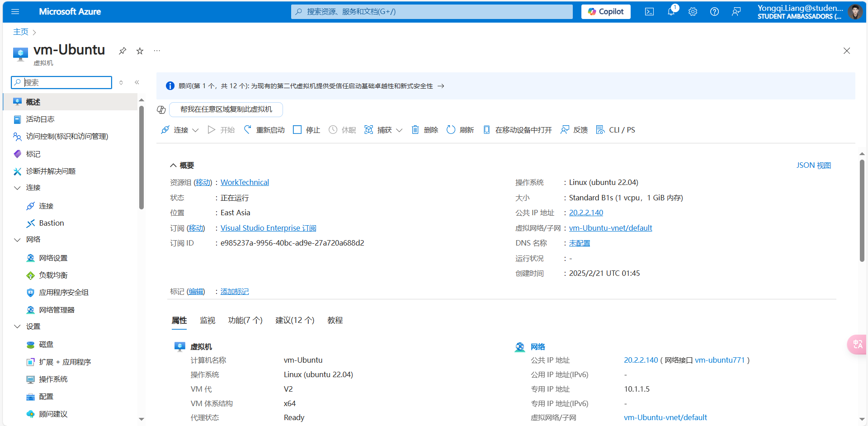
Task: Collapse the left sidebar menu
Action: click(137, 82)
